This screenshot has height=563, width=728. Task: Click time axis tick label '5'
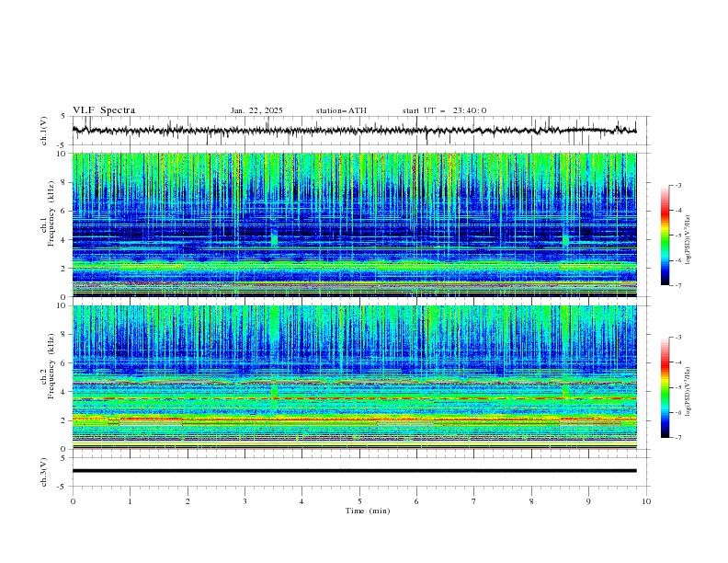[x=359, y=501]
